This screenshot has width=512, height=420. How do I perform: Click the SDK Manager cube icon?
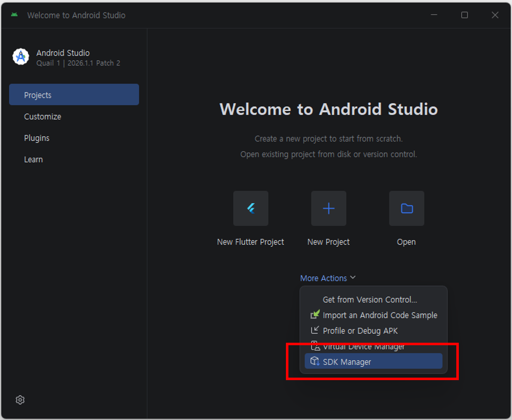tap(315, 361)
